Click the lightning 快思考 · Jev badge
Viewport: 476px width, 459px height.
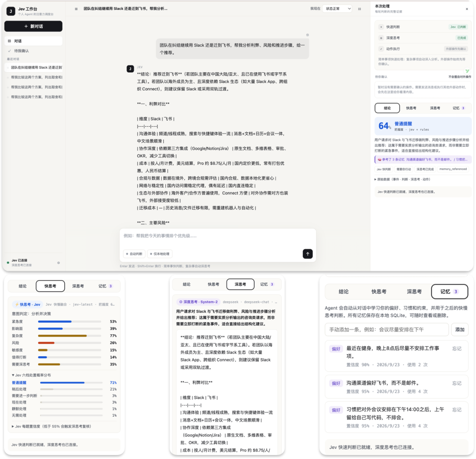(28, 304)
